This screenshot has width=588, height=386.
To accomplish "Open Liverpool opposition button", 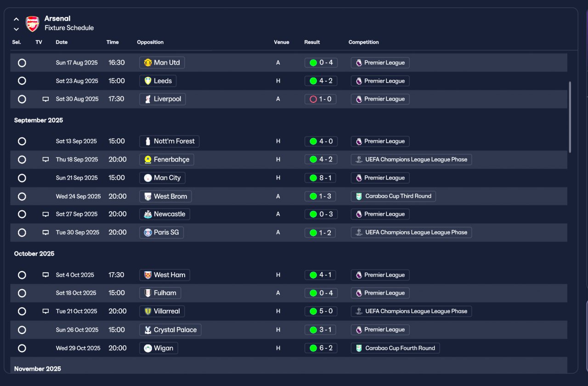I will click(163, 99).
